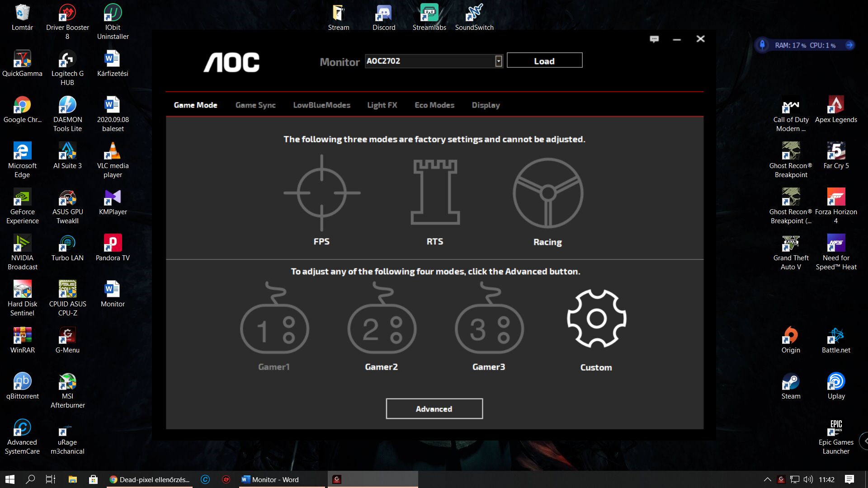Choose the RTS rook mode icon

pyautogui.click(x=435, y=193)
